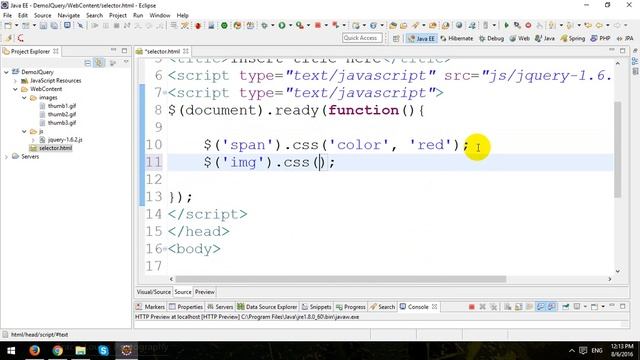Click the green Resume toolbar icon
Image resolution: width=640 pixels, height=360 pixels.
click(506, 25)
